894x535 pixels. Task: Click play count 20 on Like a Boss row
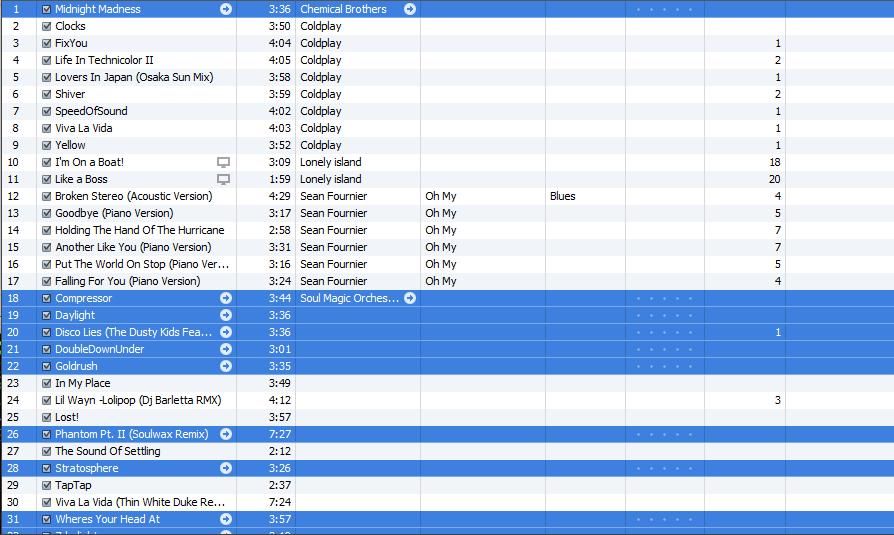(x=774, y=179)
